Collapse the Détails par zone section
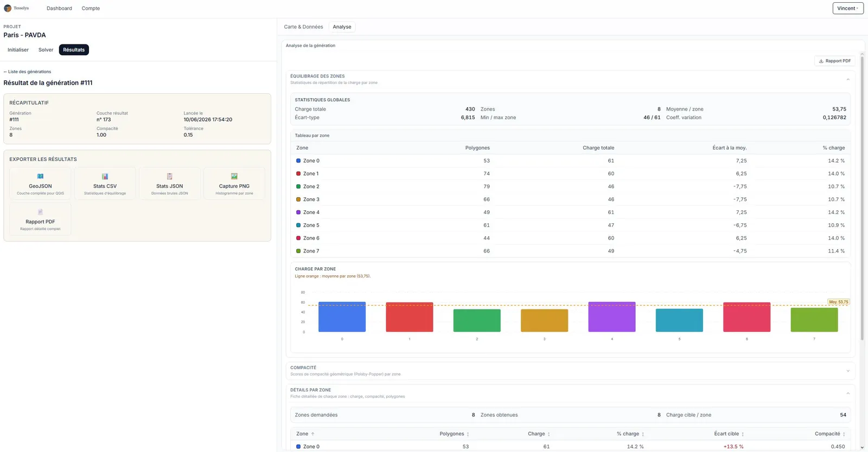This screenshot has height=452, width=868. (x=848, y=393)
